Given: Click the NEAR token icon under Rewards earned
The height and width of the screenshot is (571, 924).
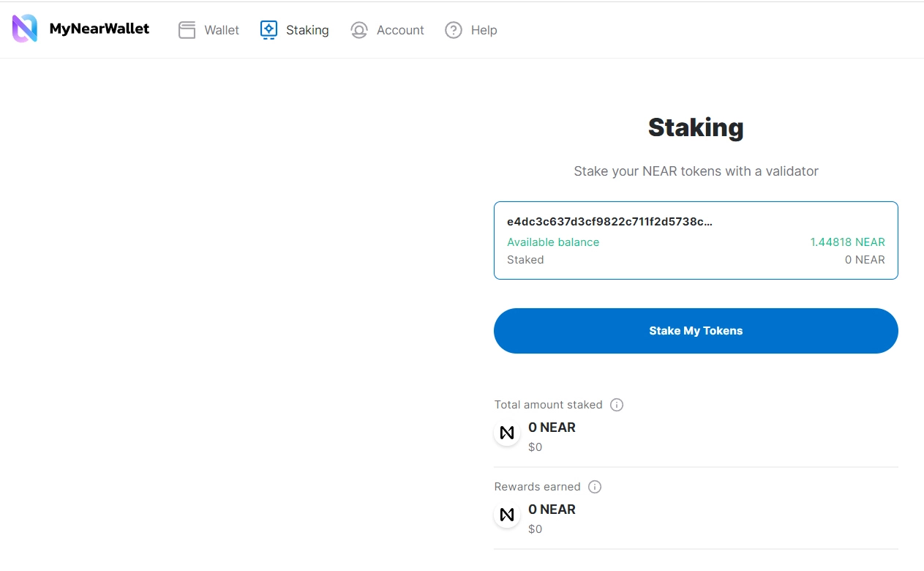Looking at the screenshot, I should point(507,515).
